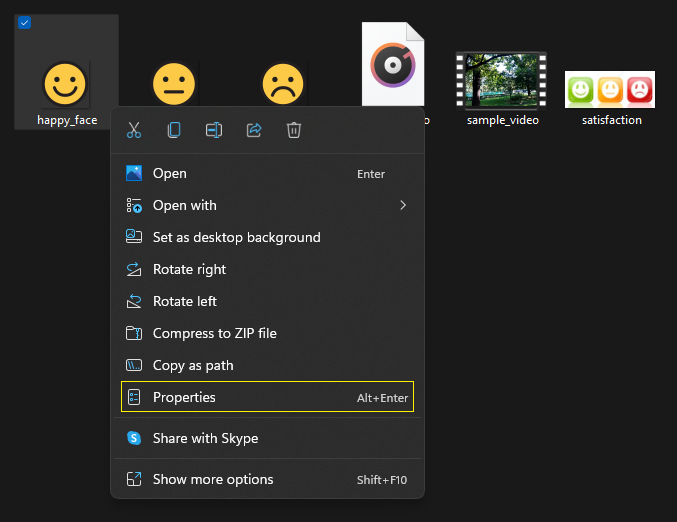677x522 pixels.
Task: Click the Photos icon beside Open
Action: coord(134,173)
